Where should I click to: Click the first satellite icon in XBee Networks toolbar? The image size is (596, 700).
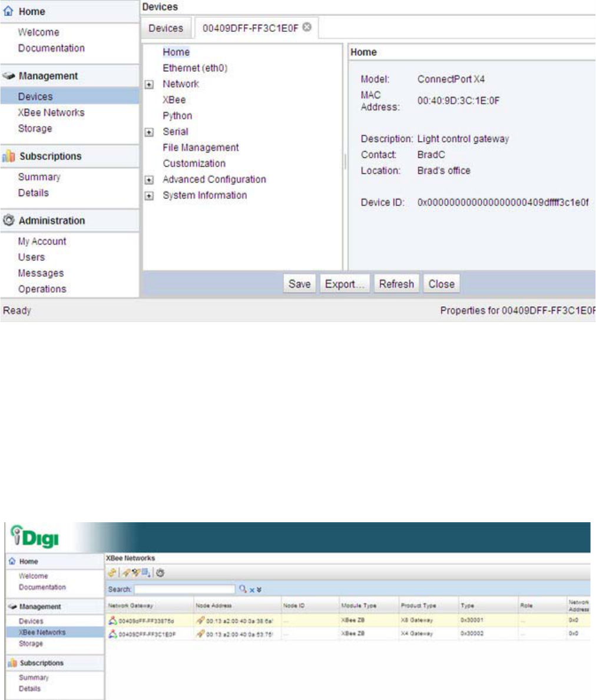click(x=127, y=573)
